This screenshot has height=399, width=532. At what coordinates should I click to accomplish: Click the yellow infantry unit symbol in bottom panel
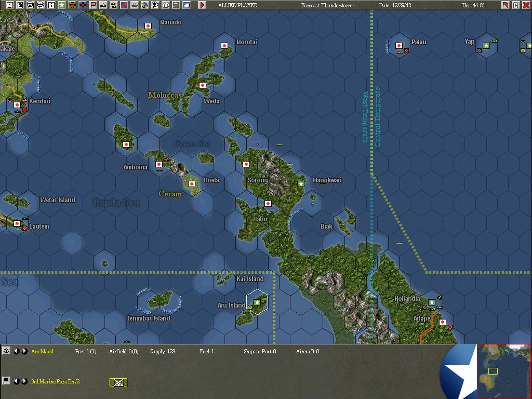coord(118,382)
